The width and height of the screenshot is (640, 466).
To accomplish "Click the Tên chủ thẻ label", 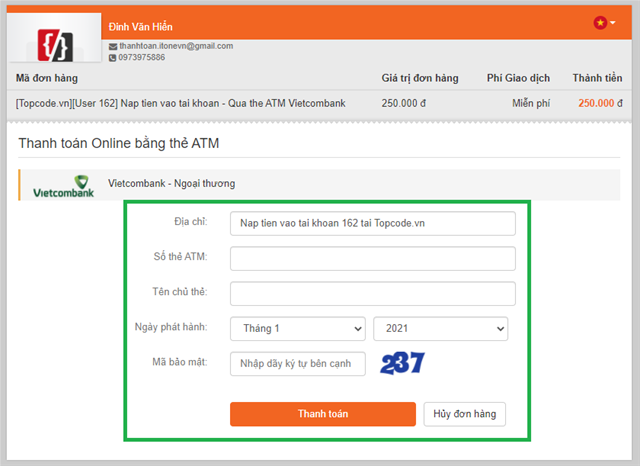I will tap(180, 292).
